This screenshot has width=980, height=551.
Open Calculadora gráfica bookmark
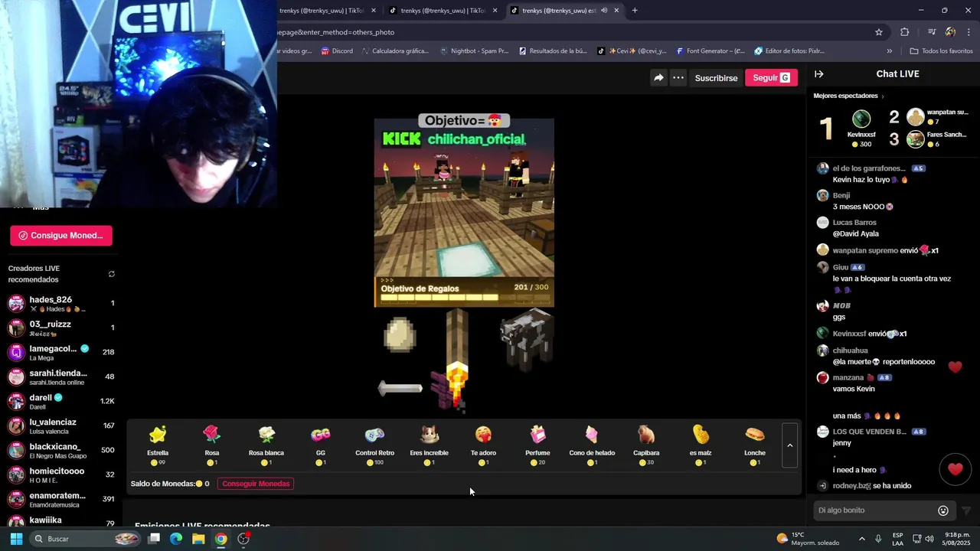pos(394,51)
